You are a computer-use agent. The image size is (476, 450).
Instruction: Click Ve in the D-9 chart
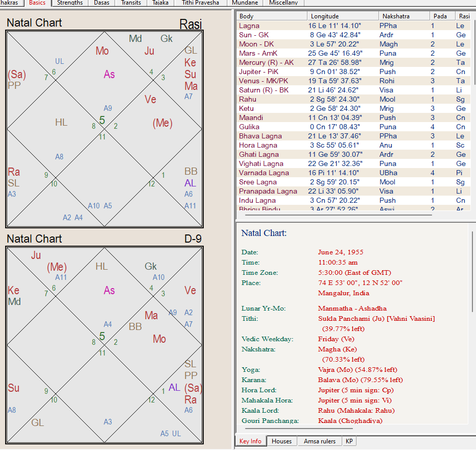coord(191,290)
